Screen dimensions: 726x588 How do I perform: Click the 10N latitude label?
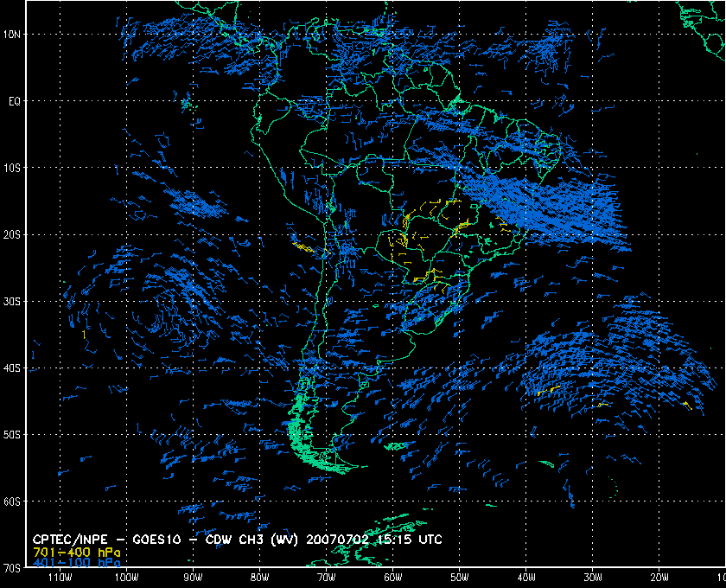click(12, 35)
